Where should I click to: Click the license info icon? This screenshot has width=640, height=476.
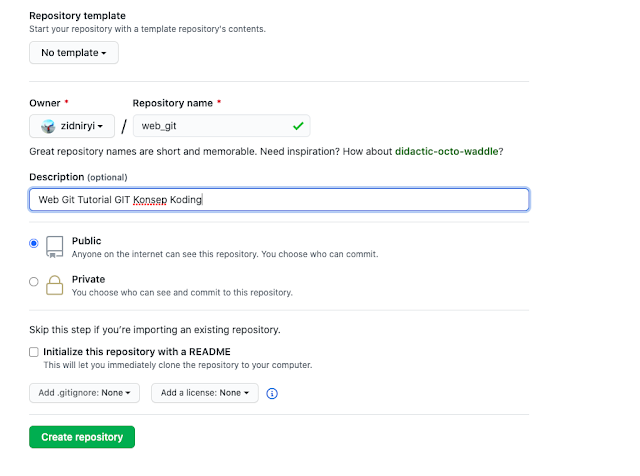(272, 394)
